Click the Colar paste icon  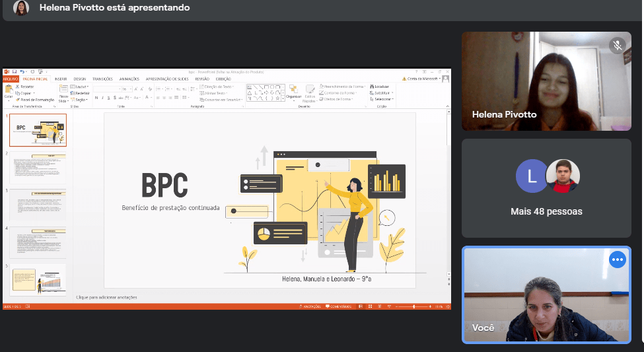[8, 90]
